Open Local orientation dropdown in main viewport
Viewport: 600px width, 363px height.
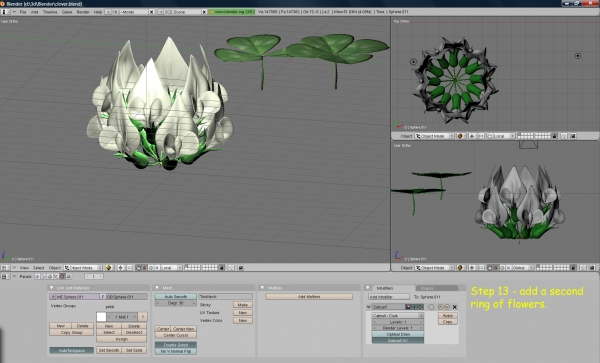(171, 268)
